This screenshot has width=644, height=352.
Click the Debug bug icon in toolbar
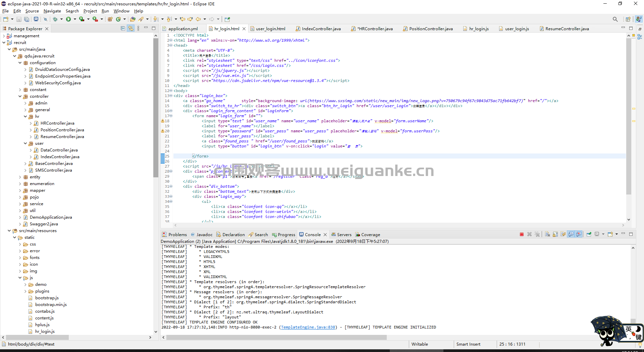55,19
